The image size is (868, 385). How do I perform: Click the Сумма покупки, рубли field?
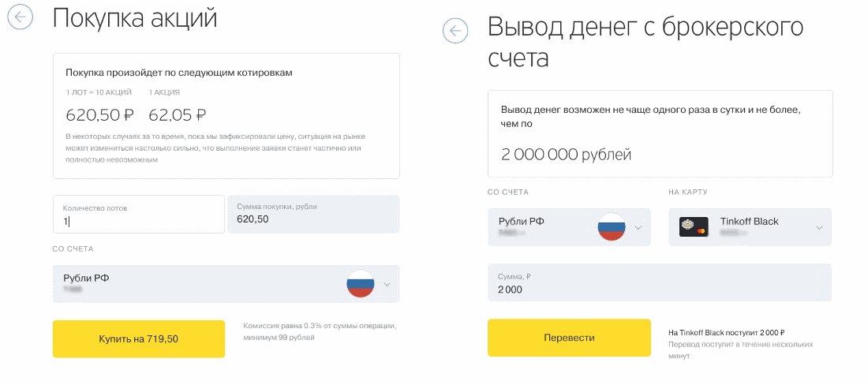pyautogui.click(x=313, y=214)
